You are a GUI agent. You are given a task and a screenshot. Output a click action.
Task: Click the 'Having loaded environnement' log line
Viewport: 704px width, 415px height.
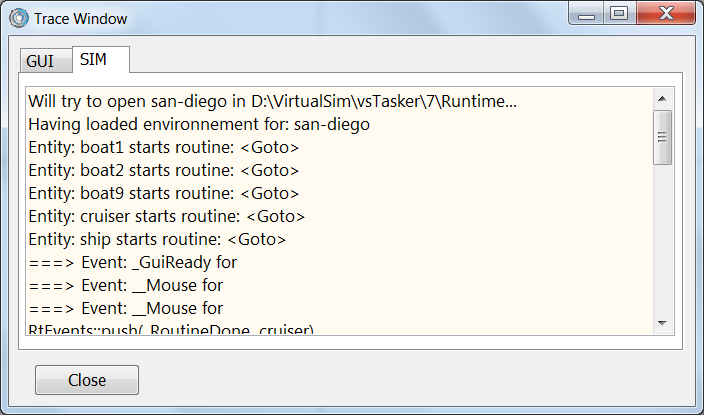[199, 125]
